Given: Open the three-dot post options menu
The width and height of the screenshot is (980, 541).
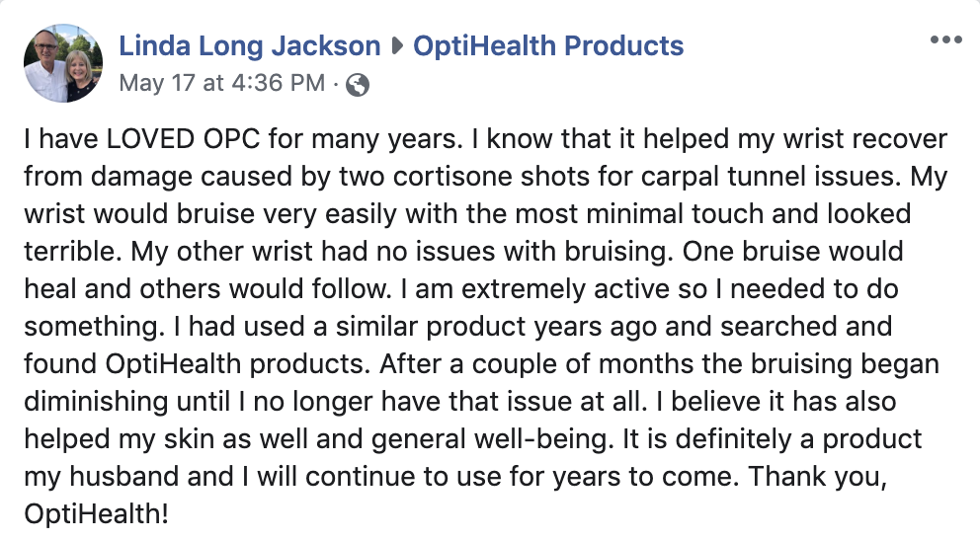Looking at the screenshot, I should (x=945, y=39).
